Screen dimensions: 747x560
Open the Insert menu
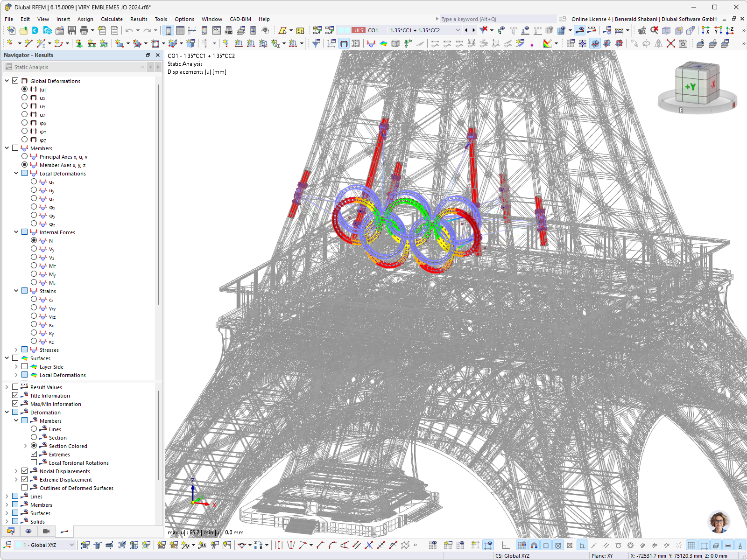tap(63, 19)
